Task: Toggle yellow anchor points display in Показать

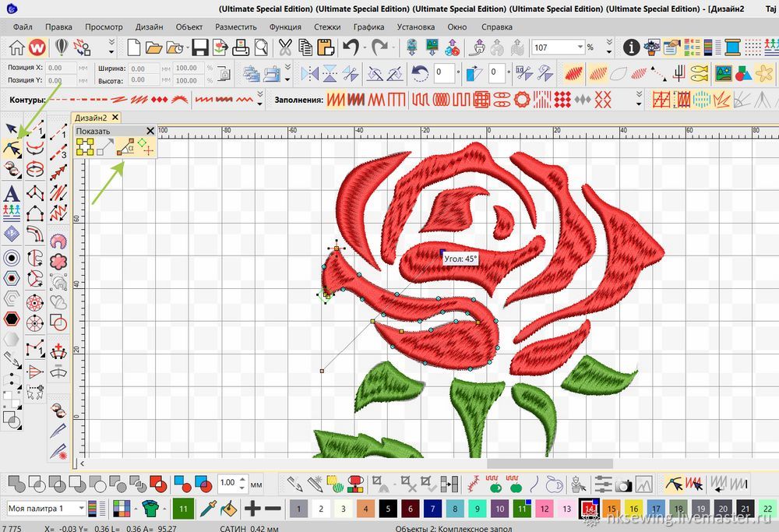Action: (85, 146)
